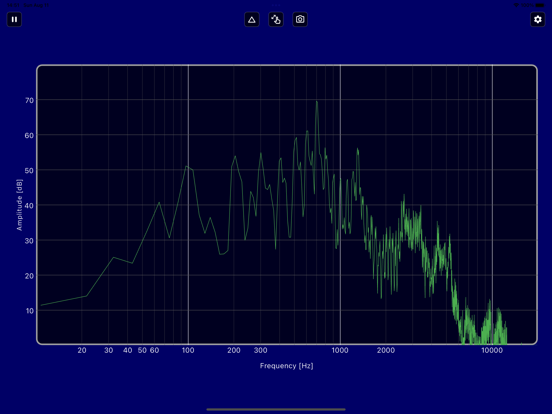
Task: Click the 50 Hz frequency tick label
Action: [x=142, y=350]
